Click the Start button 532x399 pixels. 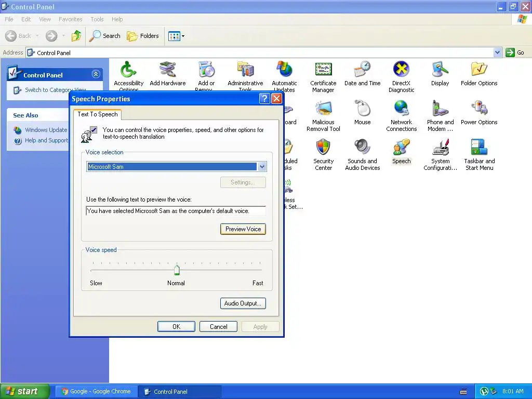[25, 391]
